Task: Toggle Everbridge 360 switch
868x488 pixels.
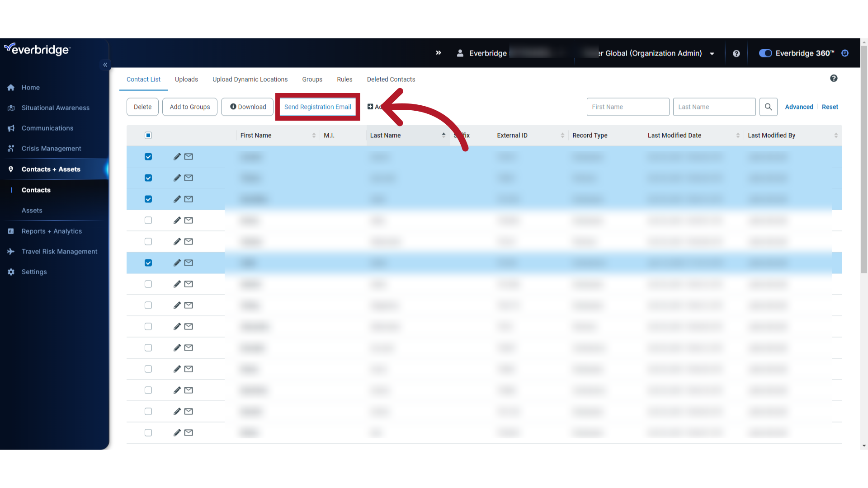Action: click(765, 53)
